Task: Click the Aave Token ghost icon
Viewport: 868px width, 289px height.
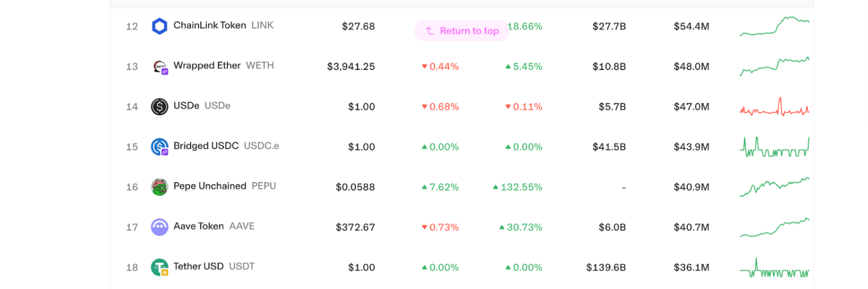Action: pyautogui.click(x=159, y=227)
